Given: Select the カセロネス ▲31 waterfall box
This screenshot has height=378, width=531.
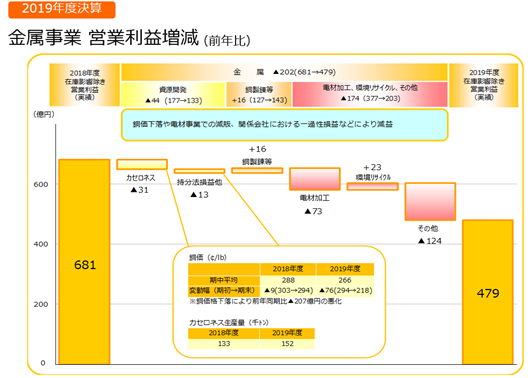Looking at the screenshot, I should 142,164.
